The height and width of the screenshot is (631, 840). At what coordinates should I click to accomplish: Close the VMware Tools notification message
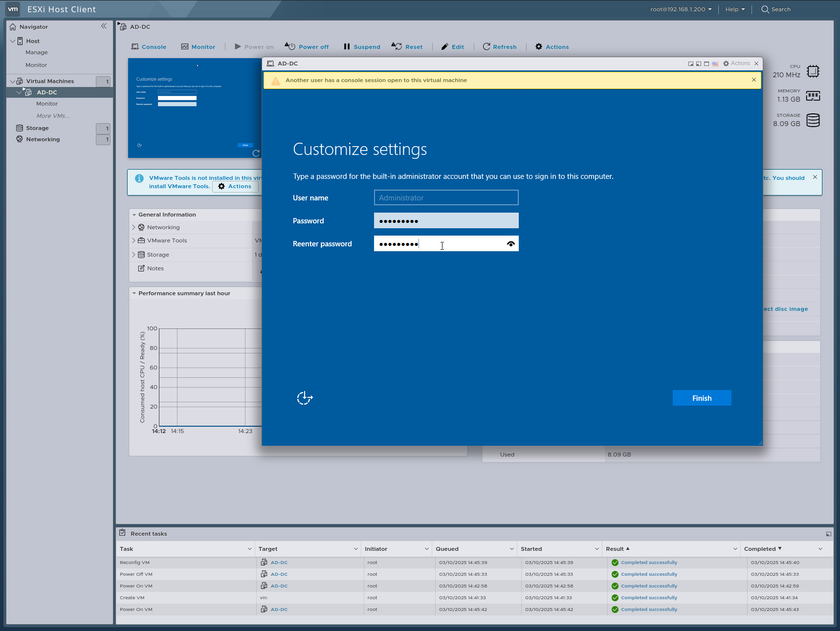pos(815,177)
